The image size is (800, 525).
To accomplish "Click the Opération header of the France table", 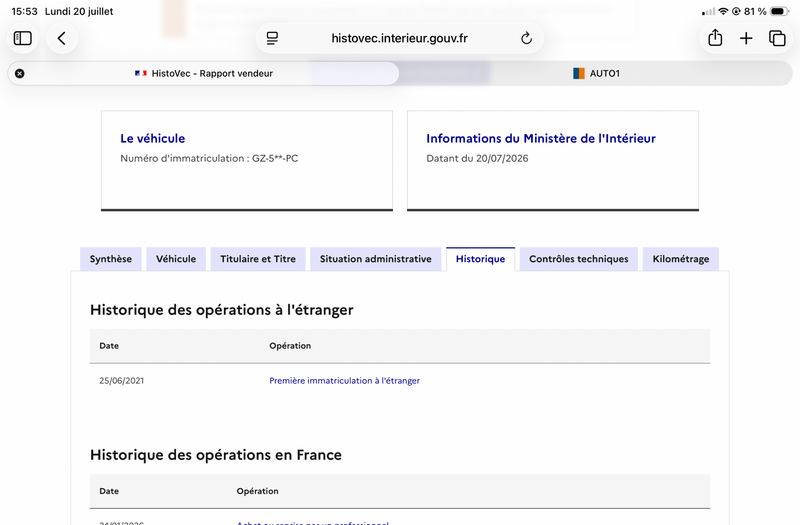I will pyautogui.click(x=257, y=491).
